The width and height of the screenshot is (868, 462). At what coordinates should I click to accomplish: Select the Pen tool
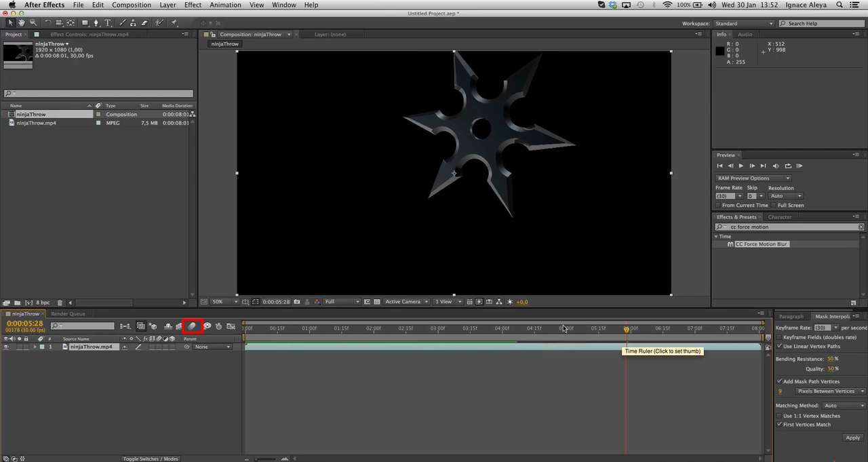[x=96, y=23]
